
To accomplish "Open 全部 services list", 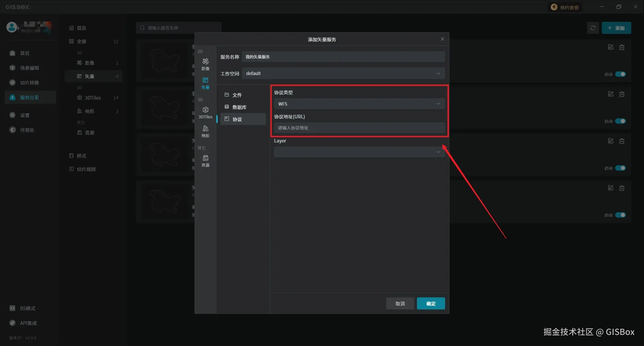I will [x=94, y=42].
